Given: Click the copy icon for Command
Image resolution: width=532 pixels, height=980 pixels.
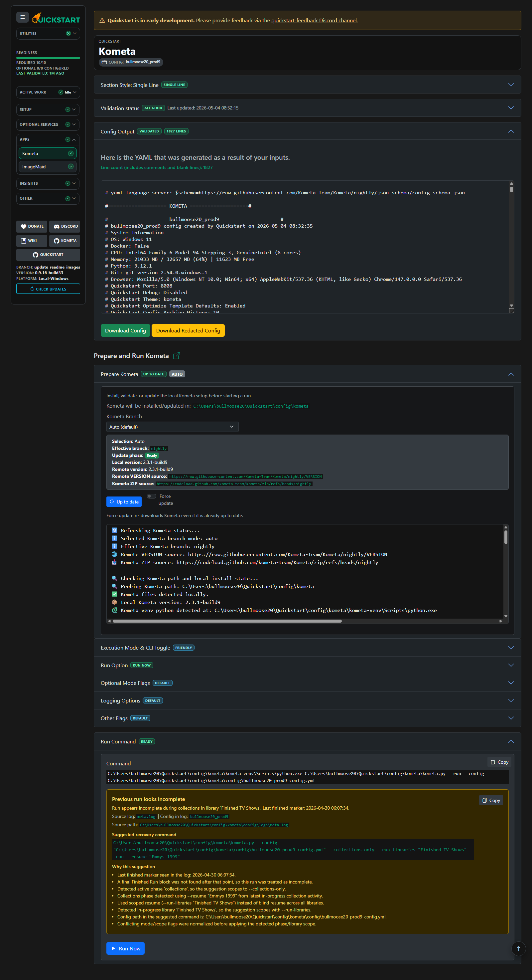Looking at the screenshot, I should [x=499, y=762].
